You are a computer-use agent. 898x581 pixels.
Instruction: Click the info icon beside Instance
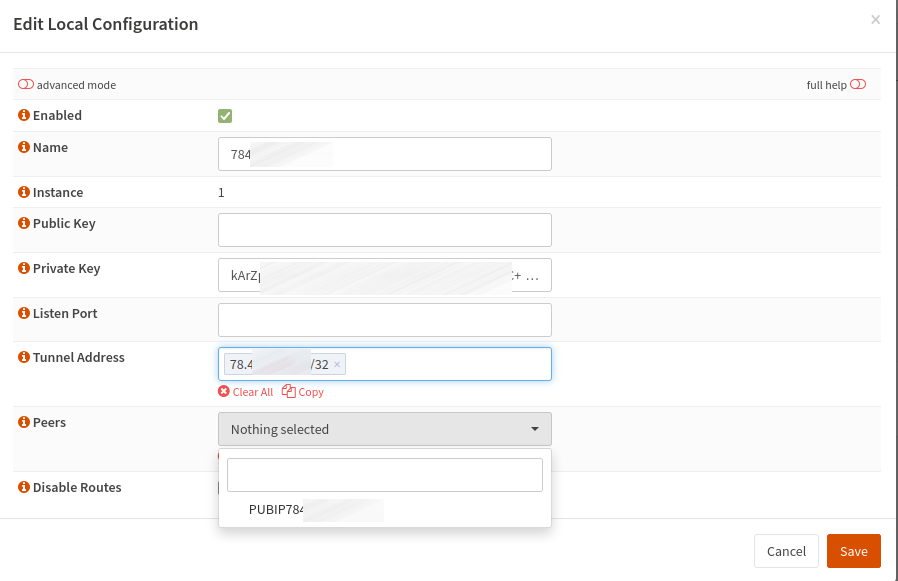click(24, 192)
